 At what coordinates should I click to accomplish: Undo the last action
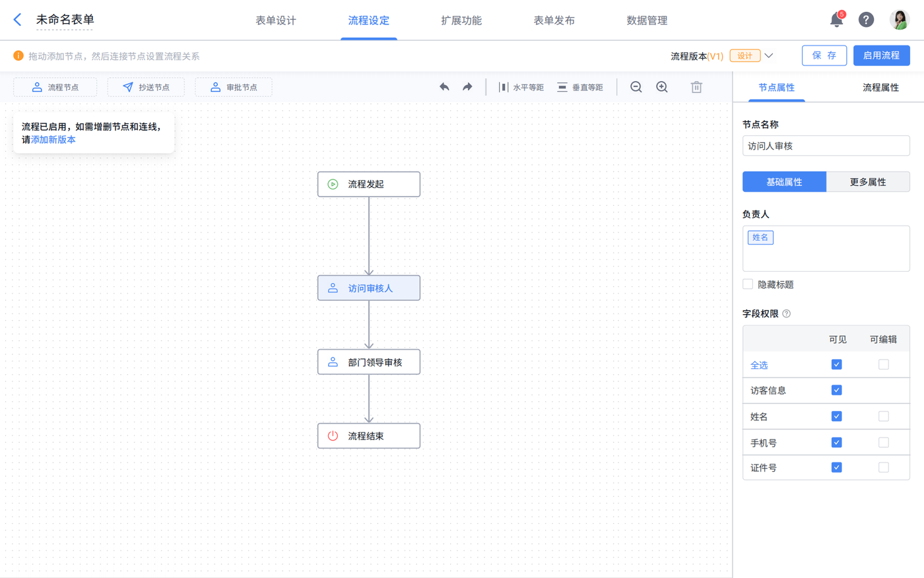click(444, 87)
